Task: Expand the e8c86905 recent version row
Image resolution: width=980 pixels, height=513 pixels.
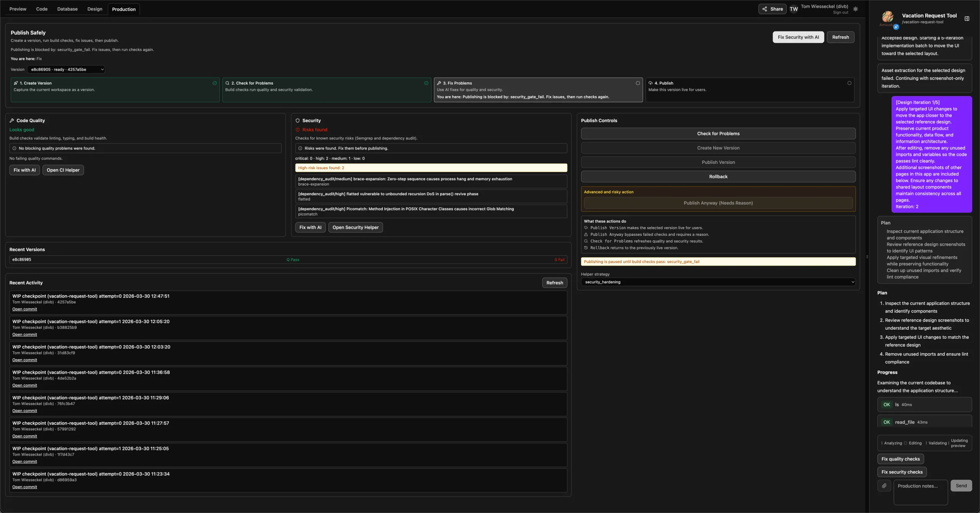Action: (288, 260)
